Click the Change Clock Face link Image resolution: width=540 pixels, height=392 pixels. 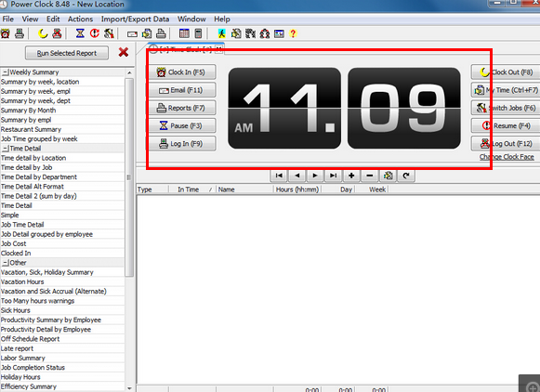click(x=507, y=157)
